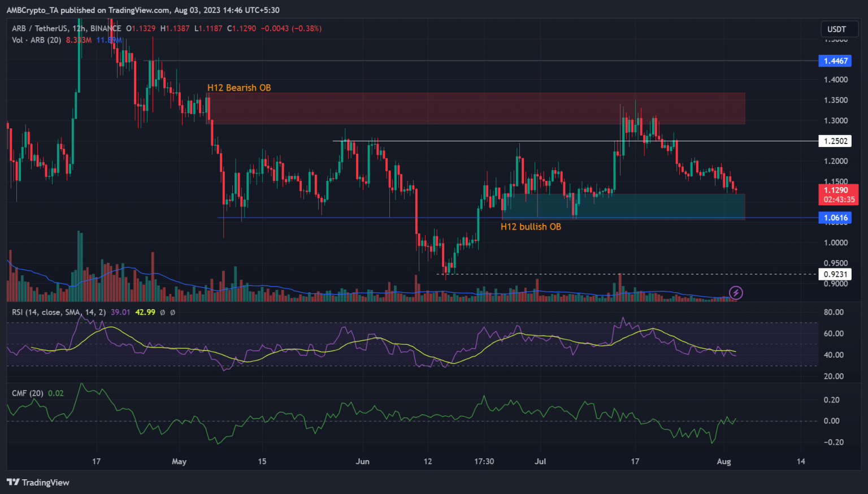Open the quick-trade lightning bolt icon
The image size is (868, 494).
click(x=735, y=293)
